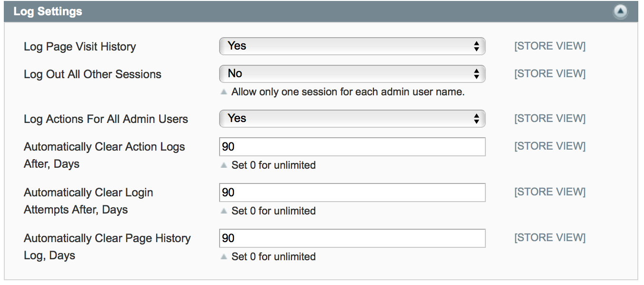Click hint triangle under Clear Page History field

224,257
